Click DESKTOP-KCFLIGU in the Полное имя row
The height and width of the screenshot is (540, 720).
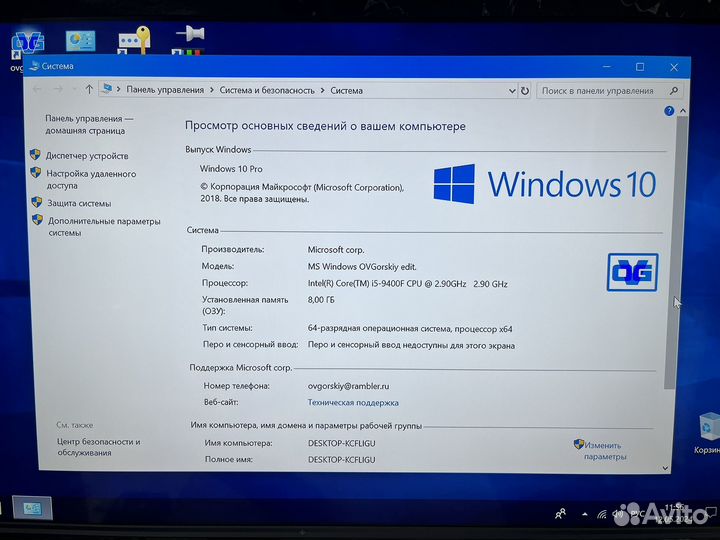pyautogui.click(x=342, y=460)
